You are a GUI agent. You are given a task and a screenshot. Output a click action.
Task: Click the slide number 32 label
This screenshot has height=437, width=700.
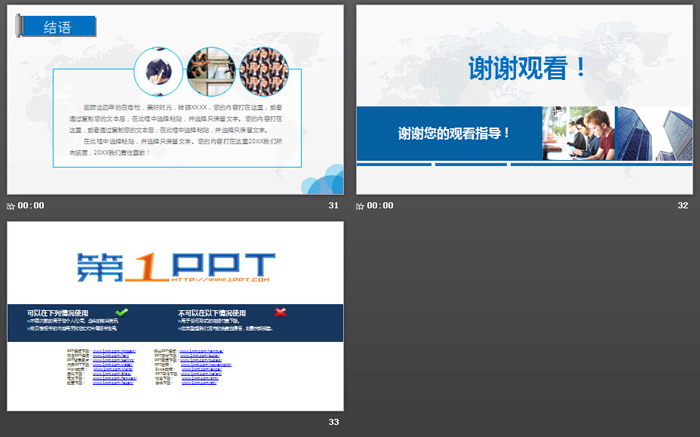pos(683,205)
